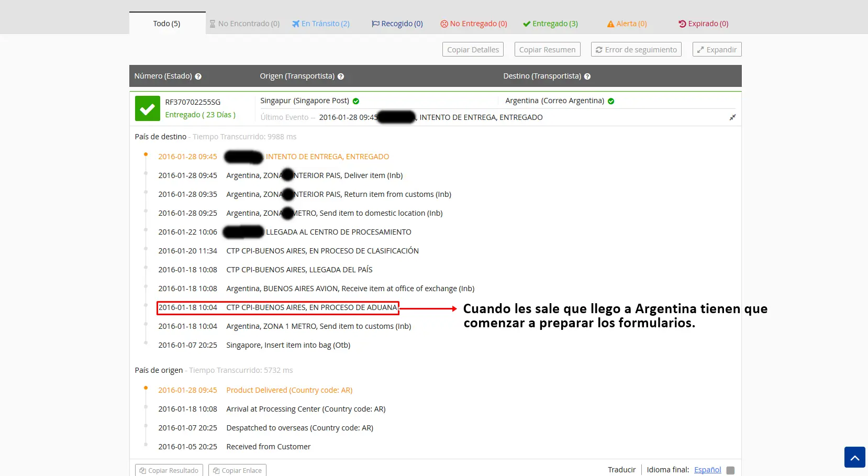Click help icon next to Origen (Transportista)
The width and height of the screenshot is (868, 476).
[341, 76]
